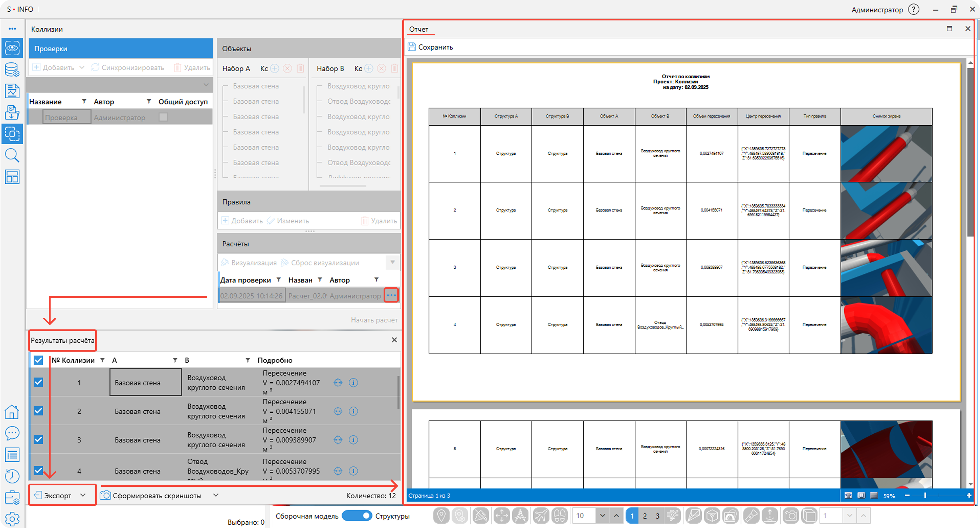The image size is (980, 528).
Task: Open the Collisions module in left sidebar
Action: pyautogui.click(x=12, y=134)
